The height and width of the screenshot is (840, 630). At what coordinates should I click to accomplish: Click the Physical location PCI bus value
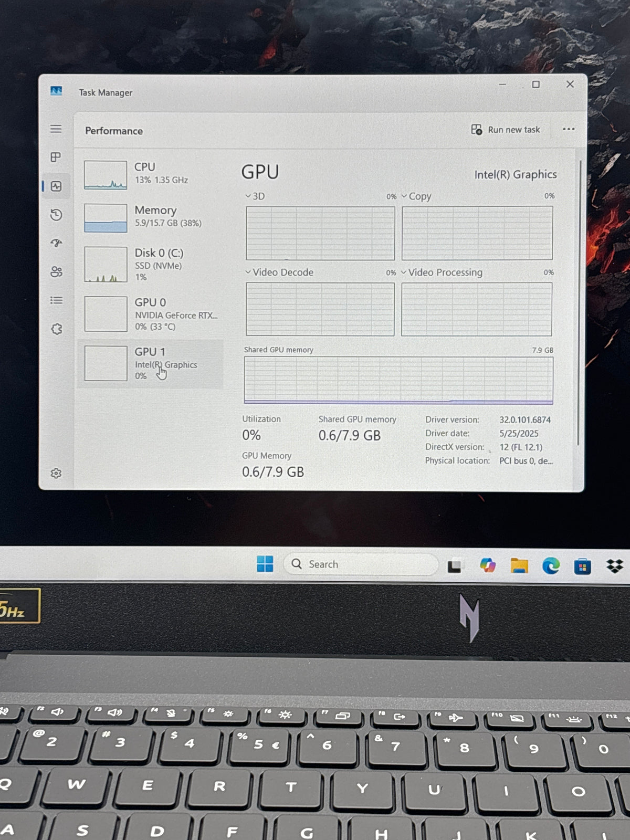(526, 461)
